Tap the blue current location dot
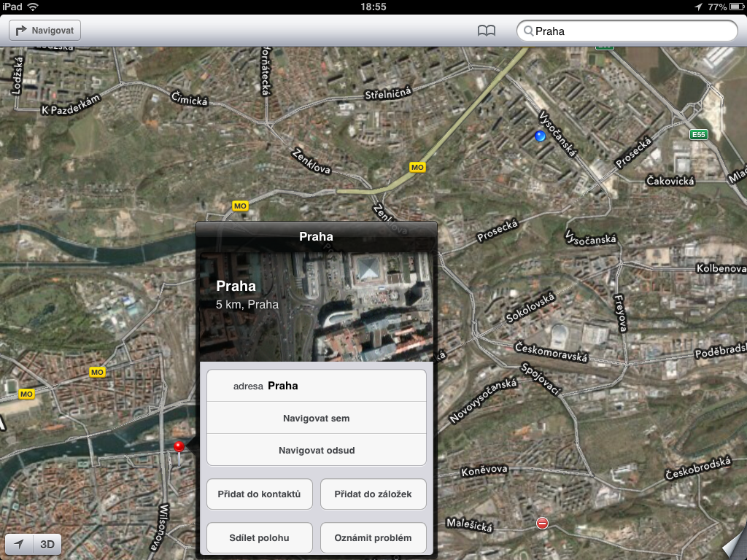The image size is (747, 560). tap(539, 136)
